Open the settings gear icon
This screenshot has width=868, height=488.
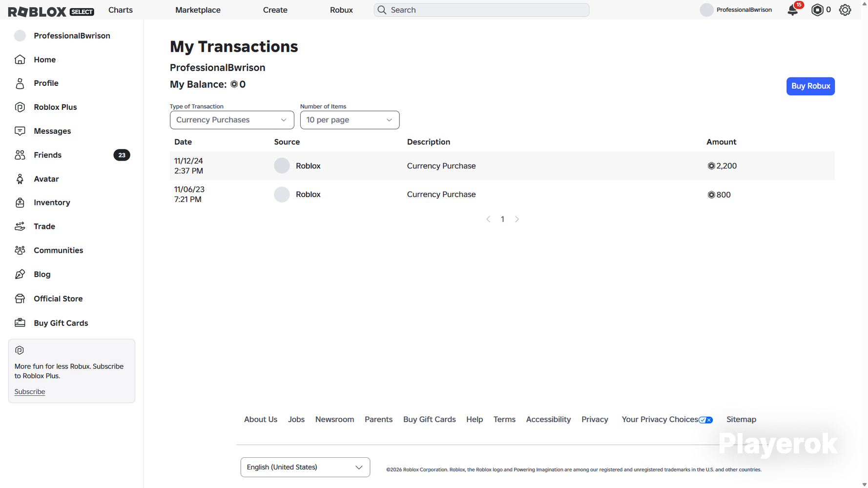click(845, 10)
